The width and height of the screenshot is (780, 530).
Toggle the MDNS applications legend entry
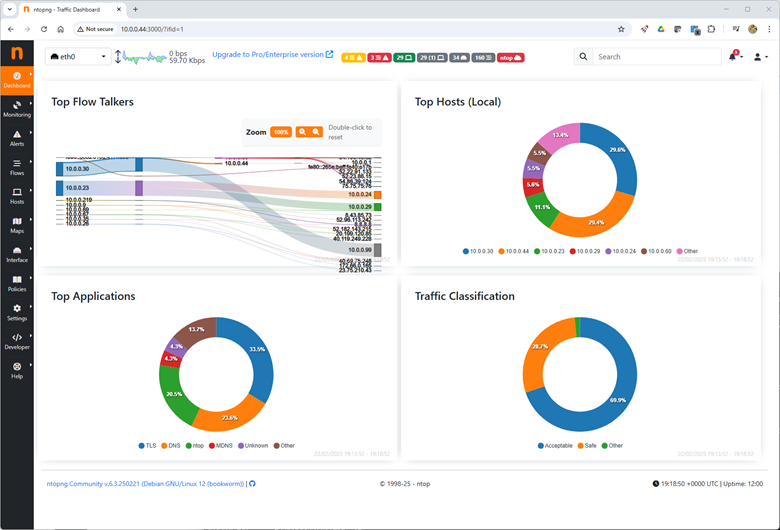click(221, 446)
